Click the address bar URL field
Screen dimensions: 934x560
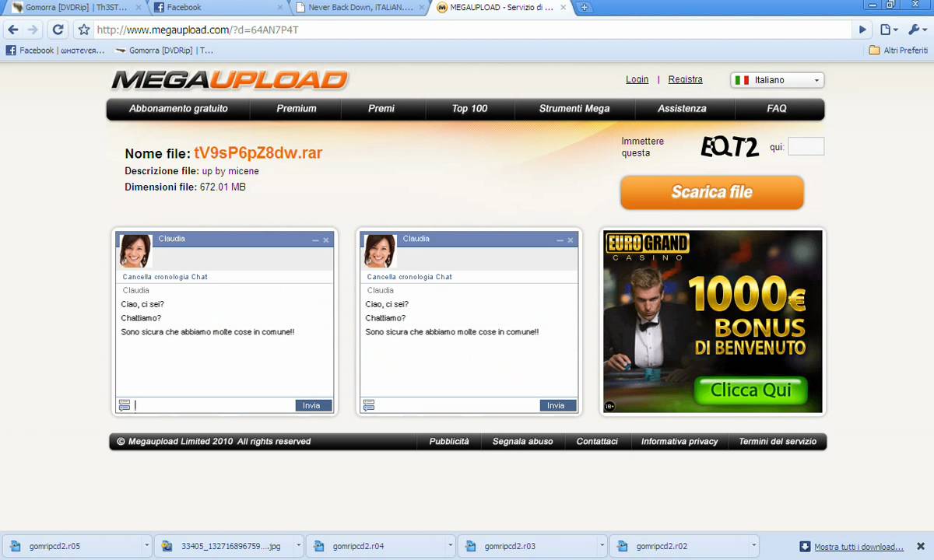pyautogui.click(x=472, y=30)
